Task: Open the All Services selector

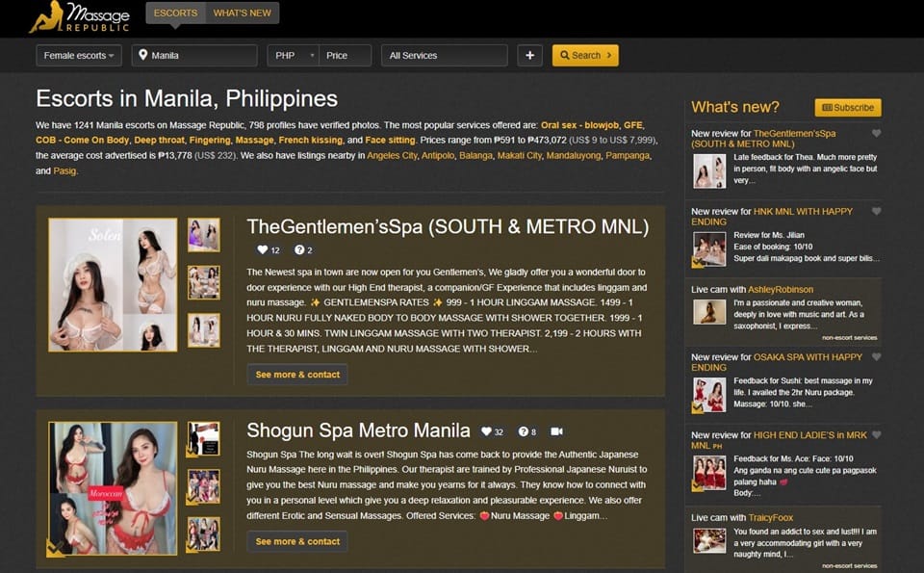Action: 445,56
